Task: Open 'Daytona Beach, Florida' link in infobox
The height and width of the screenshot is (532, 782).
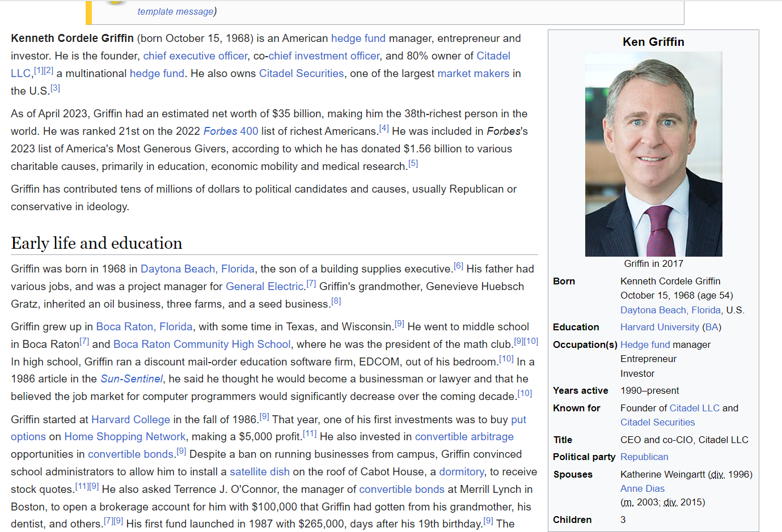Action: tap(670, 310)
